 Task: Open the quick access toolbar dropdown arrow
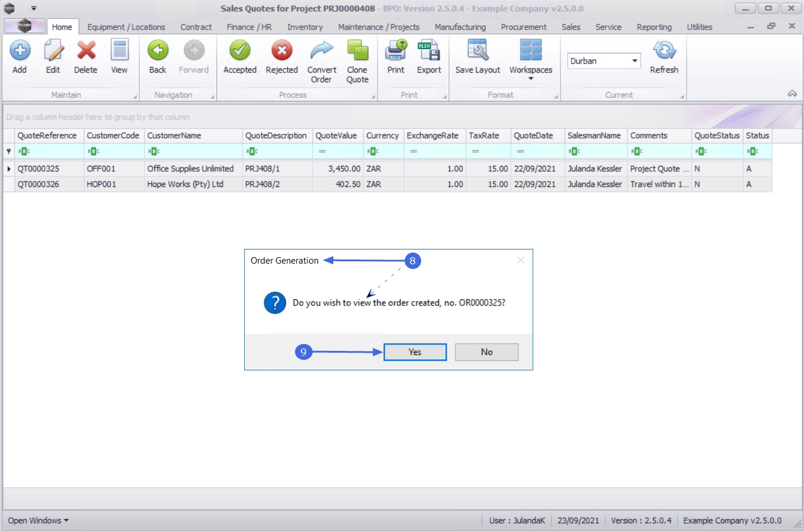click(x=34, y=8)
